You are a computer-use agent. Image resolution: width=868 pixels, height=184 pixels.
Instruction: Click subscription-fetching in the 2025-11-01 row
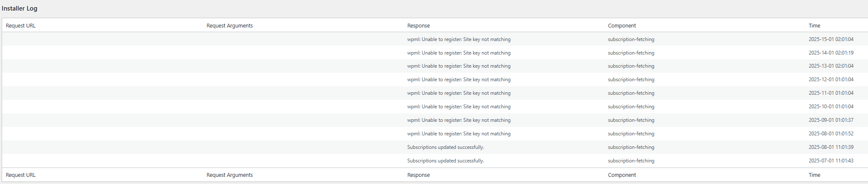coord(631,93)
